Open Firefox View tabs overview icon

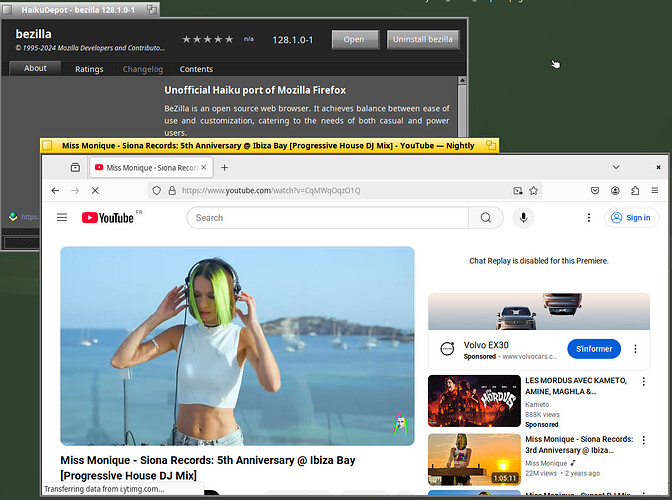coord(75,168)
